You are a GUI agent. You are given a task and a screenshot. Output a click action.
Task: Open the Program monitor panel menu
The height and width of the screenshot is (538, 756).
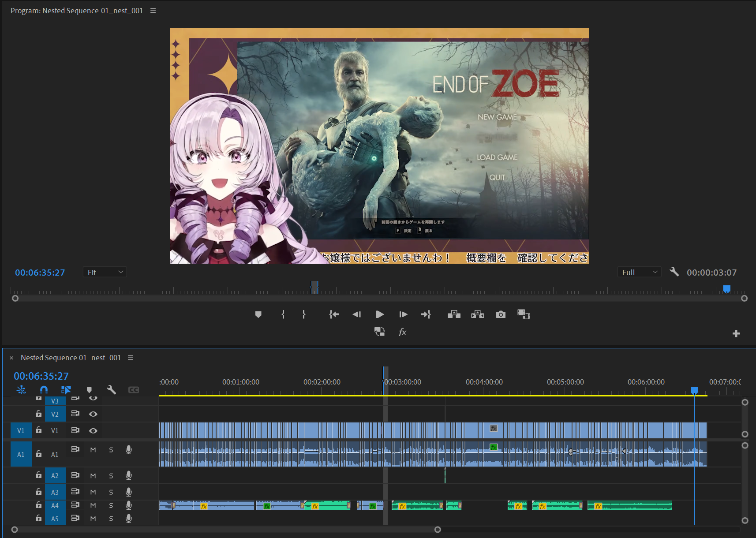tap(153, 11)
